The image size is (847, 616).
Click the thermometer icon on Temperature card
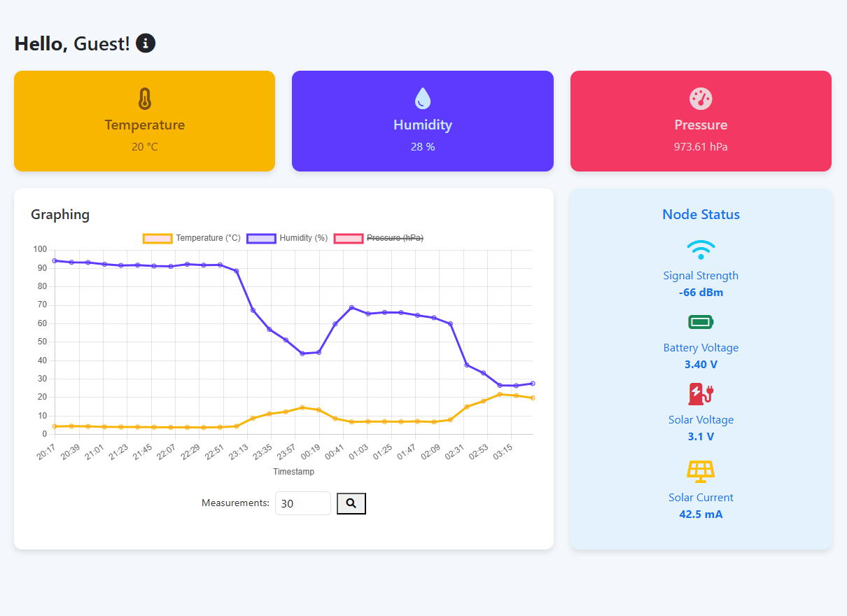144,99
